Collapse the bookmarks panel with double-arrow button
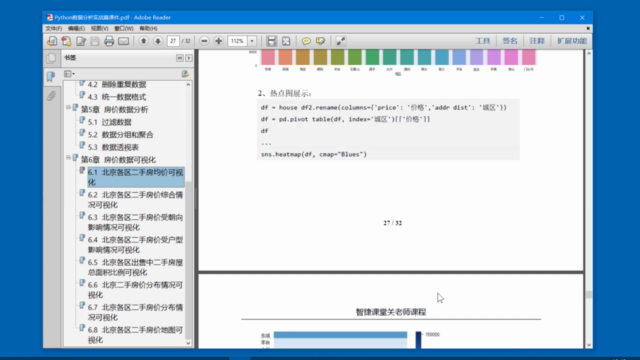Screen dimensions: 640x360 point(180,58)
